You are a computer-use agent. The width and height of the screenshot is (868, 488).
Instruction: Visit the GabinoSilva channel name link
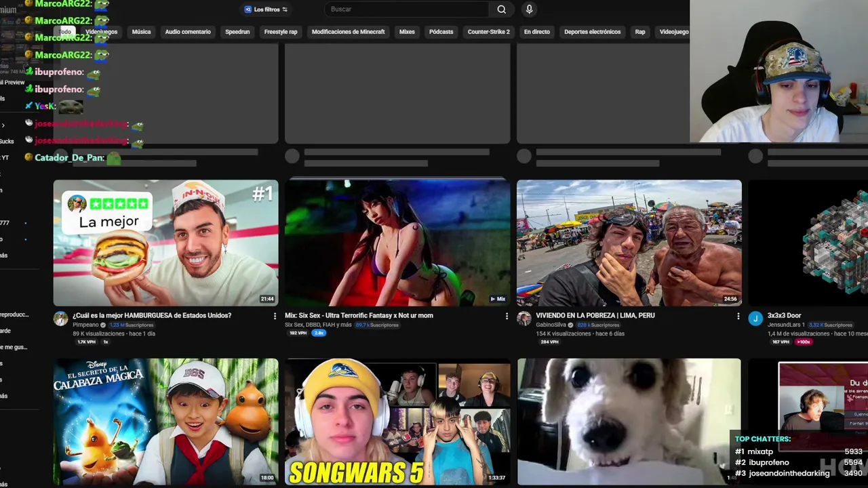pyautogui.click(x=551, y=325)
